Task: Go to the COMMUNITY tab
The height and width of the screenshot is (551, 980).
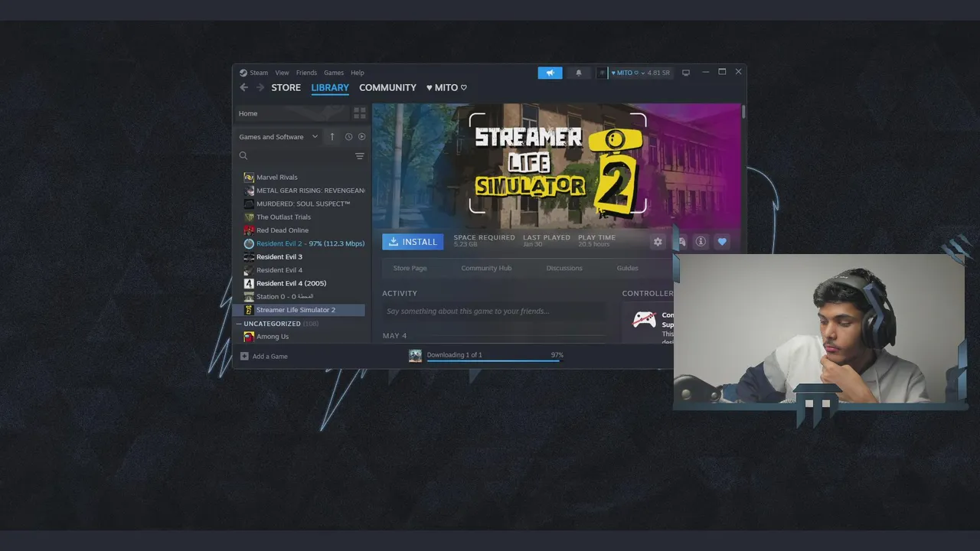Action: 387,88
